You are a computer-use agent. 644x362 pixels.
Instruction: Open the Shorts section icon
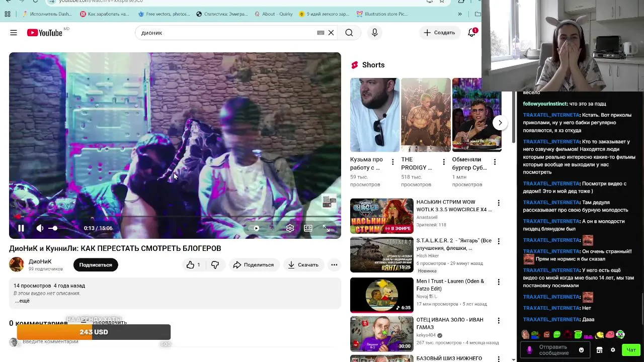pos(355,65)
